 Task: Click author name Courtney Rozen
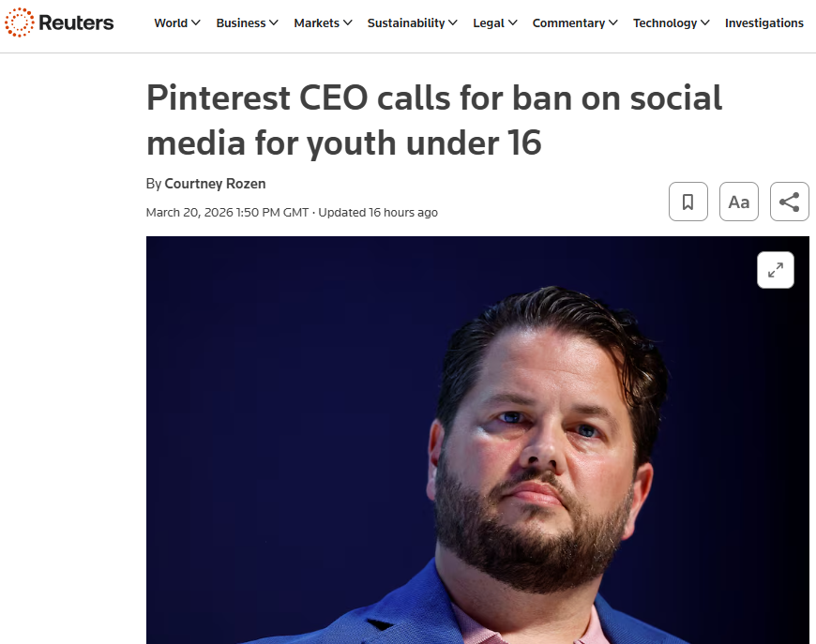click(x=215, y=184)
